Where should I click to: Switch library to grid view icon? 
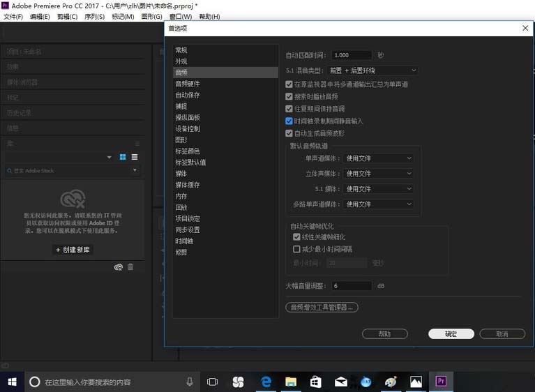click(x=123, y=157)
